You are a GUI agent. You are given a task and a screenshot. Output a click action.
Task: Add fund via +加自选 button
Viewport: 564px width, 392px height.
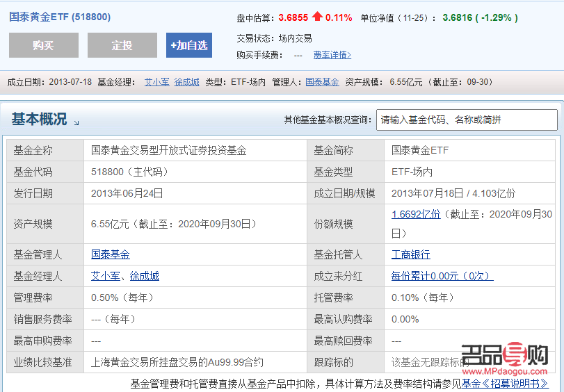[189, 45]
